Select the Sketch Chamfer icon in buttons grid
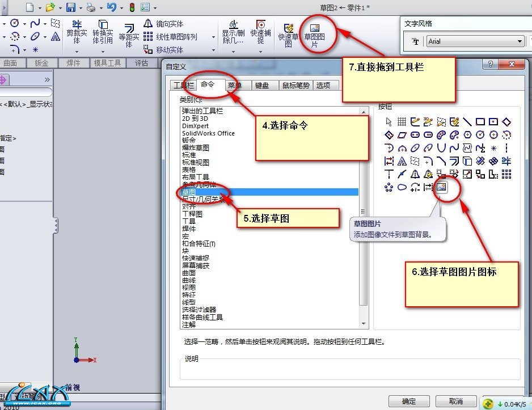This screenshot has width=532, height=410. pos(441,161)
